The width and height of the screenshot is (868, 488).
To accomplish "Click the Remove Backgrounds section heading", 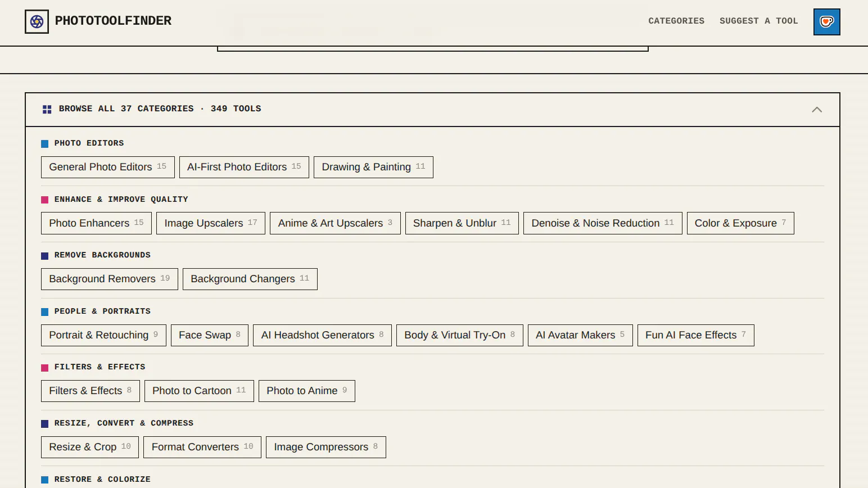I will (x=102, y=255).
